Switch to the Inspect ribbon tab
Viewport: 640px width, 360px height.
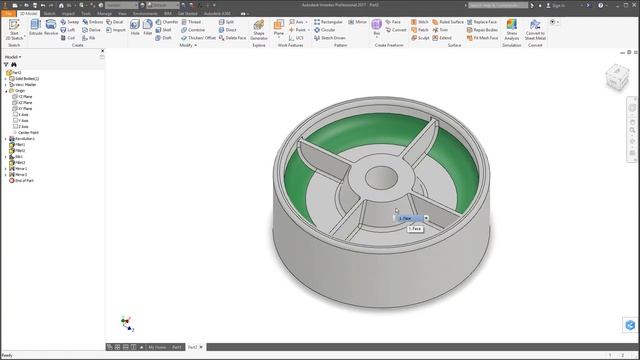click(68, 13)
